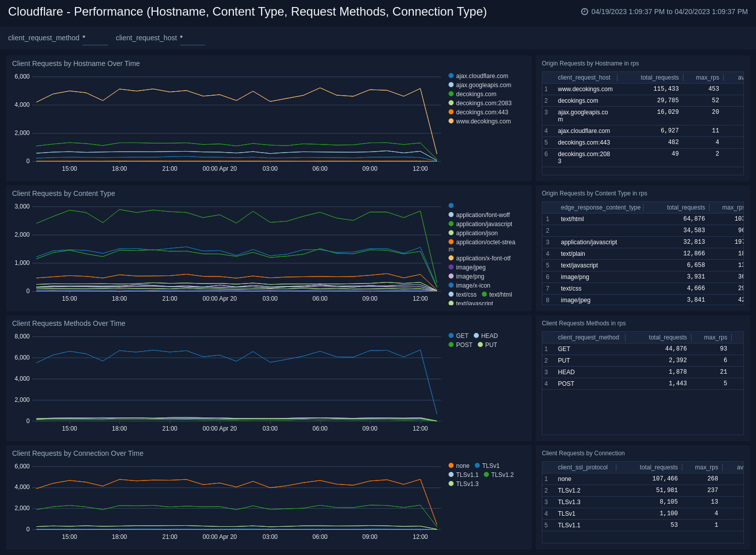Click the Client Requests by Content Type title
The image size is (756, 555).
point(64,193)
